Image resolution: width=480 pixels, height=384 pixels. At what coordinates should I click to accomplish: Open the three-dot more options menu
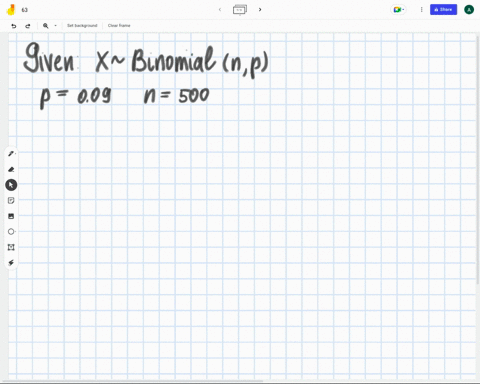[421, 10]
